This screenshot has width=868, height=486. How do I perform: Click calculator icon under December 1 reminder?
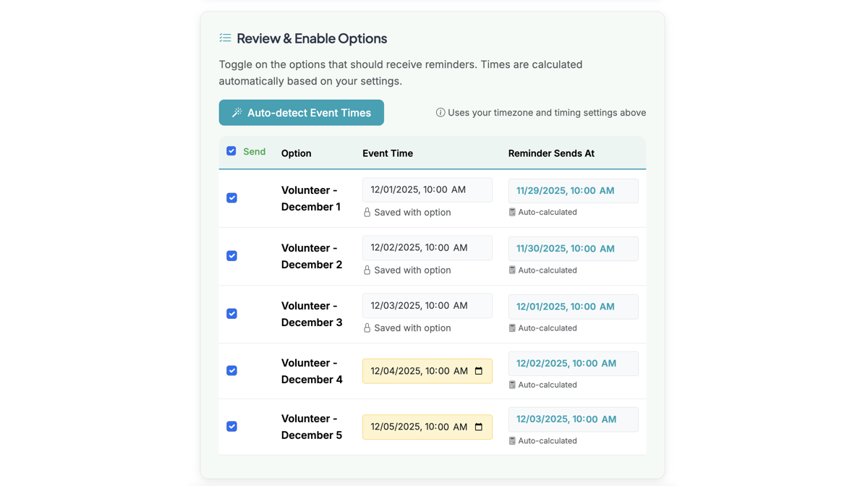click(x=513, y=212)
